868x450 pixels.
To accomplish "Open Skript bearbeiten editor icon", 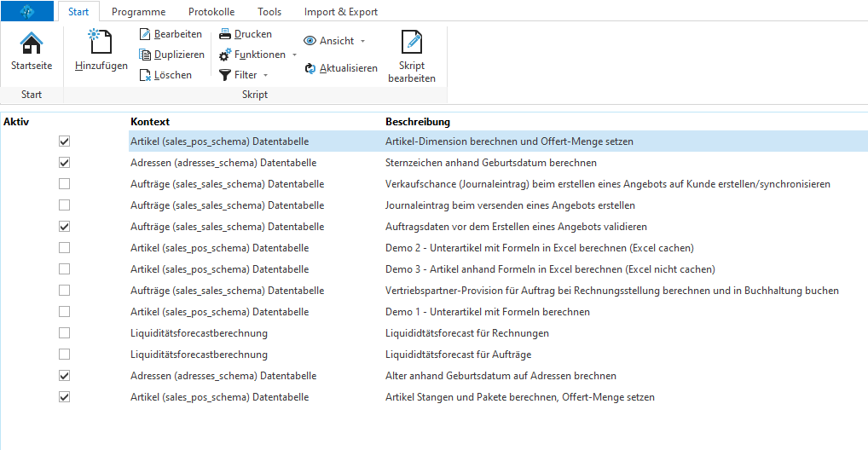I will pos(412,42).
